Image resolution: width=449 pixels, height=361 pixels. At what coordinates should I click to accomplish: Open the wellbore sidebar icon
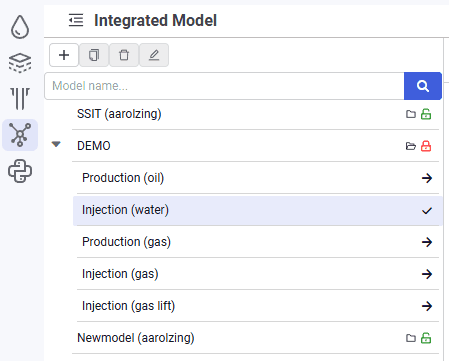click(20, 99)
